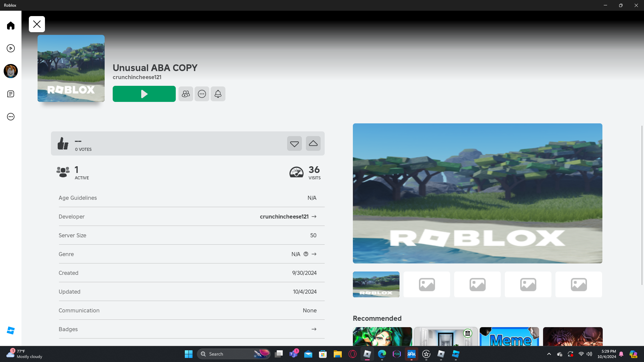644x362 pixels.
Task: Go to the Home sidebar icon
Action: point(11,25)
